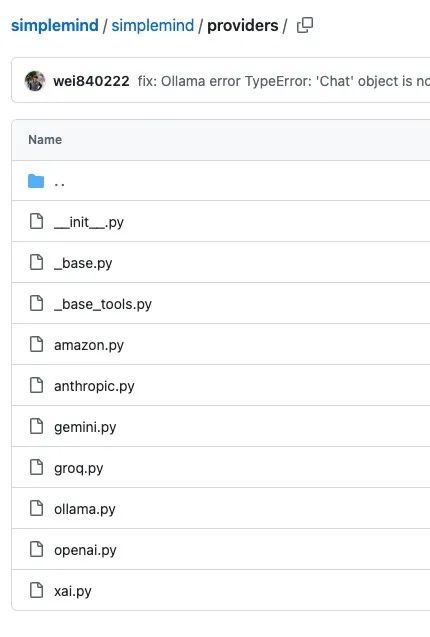Viewport: 430px width, 637px height.
Task: Click the file icon beside __init__.py
Action: pos(37,221)
